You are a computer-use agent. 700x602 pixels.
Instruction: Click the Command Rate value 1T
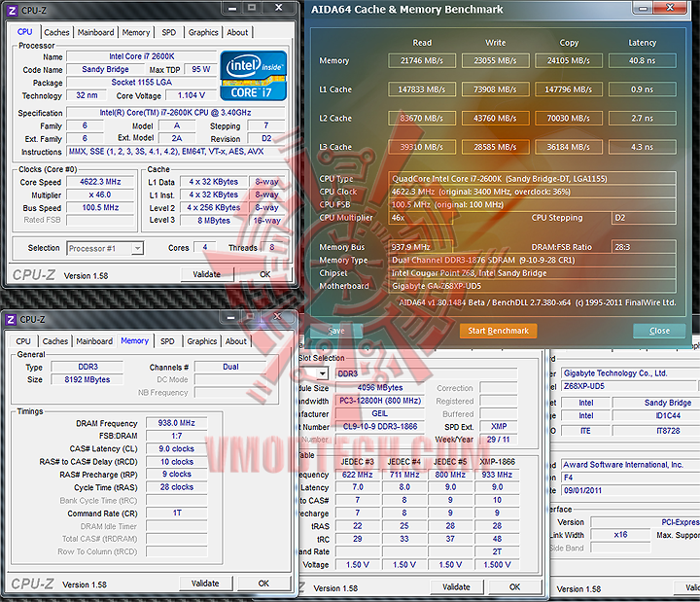pyautogui.click(x=177, y=513)
